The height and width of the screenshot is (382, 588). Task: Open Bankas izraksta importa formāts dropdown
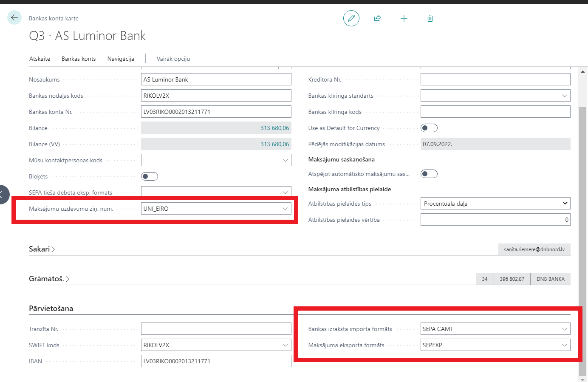(x=564, y=329)
